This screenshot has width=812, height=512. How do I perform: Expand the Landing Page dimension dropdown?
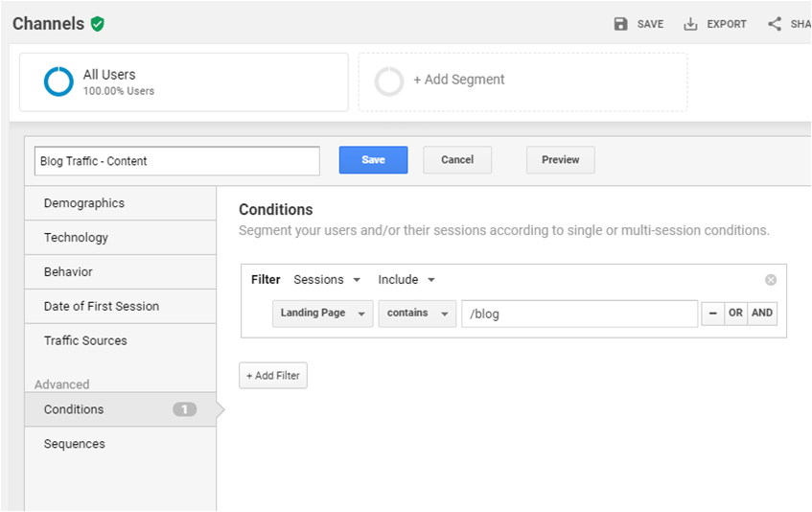click(322, 314)
